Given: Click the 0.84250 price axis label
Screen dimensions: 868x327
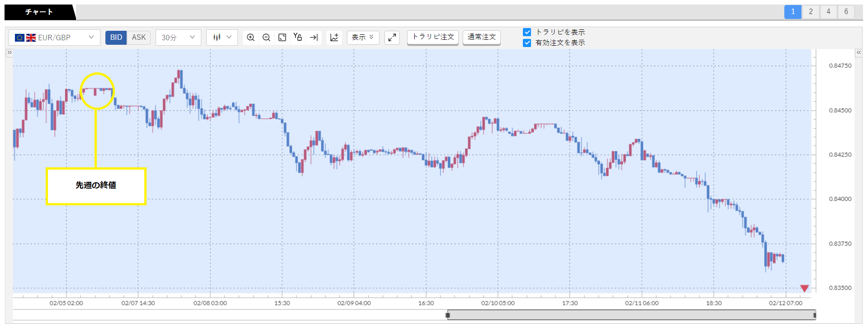Looking at the screenshot, I should 840,155.
